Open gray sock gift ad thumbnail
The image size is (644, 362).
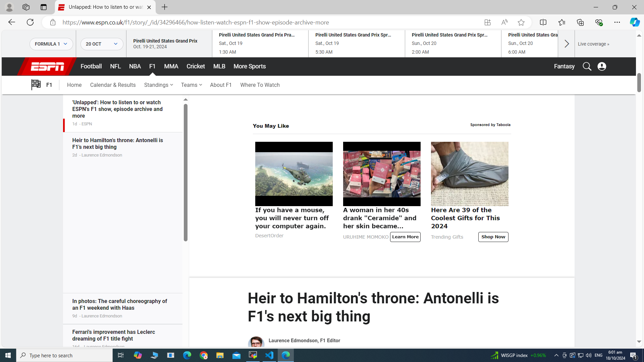pos(470,174)
